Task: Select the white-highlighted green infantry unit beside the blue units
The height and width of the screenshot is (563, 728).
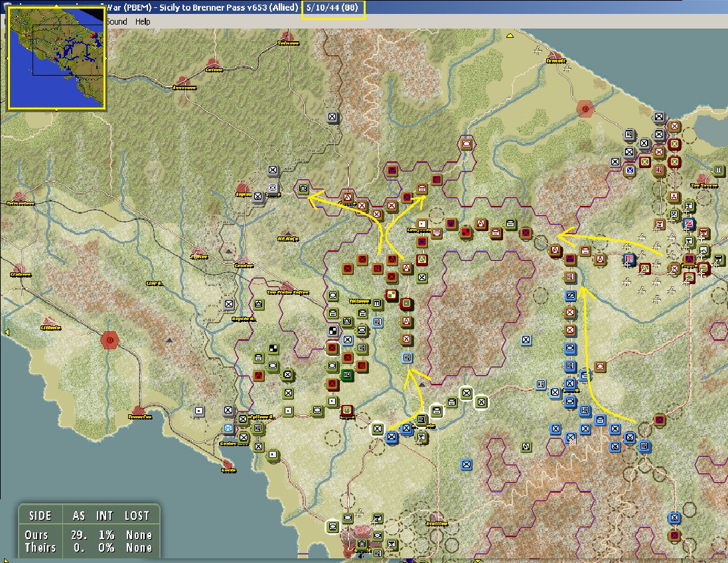Action: (377, 428)
